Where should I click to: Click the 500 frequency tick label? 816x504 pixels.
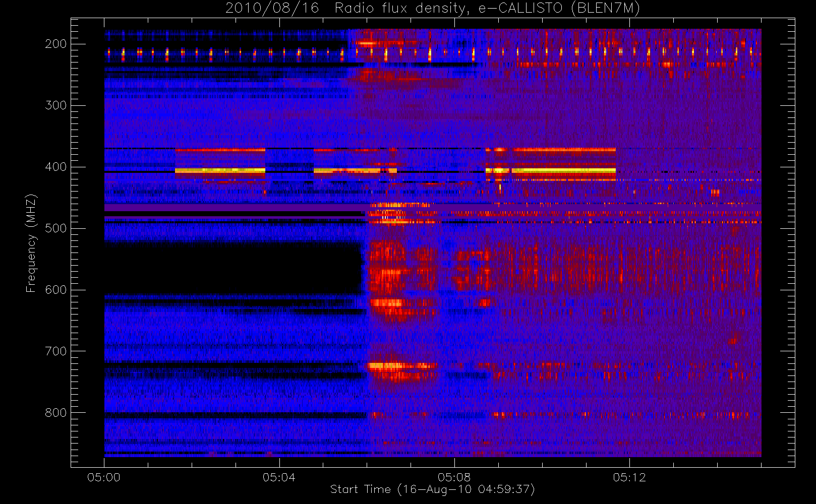pyautogui.click(x=56, y=228)
